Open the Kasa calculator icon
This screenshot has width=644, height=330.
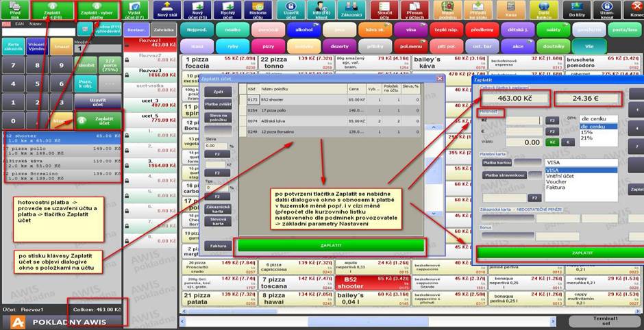(x=511, y=10)
